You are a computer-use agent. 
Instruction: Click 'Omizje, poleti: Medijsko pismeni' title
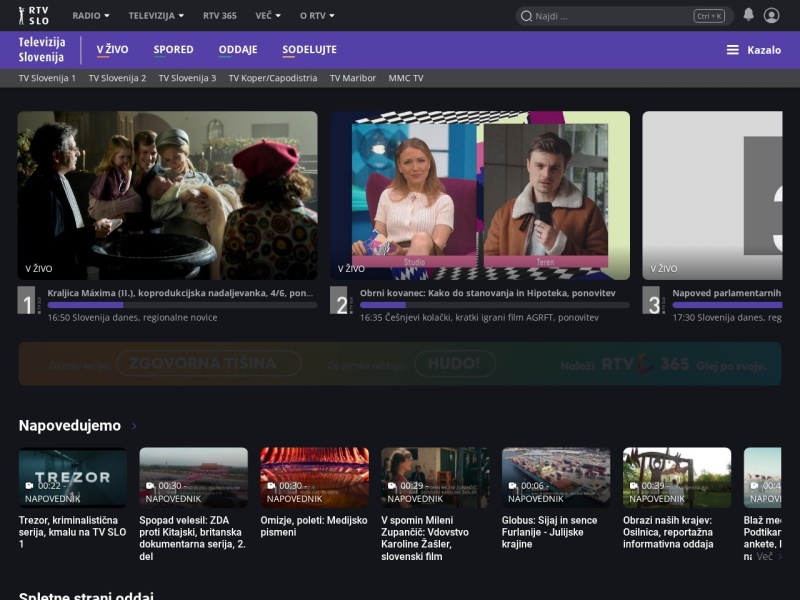(314, 526)
